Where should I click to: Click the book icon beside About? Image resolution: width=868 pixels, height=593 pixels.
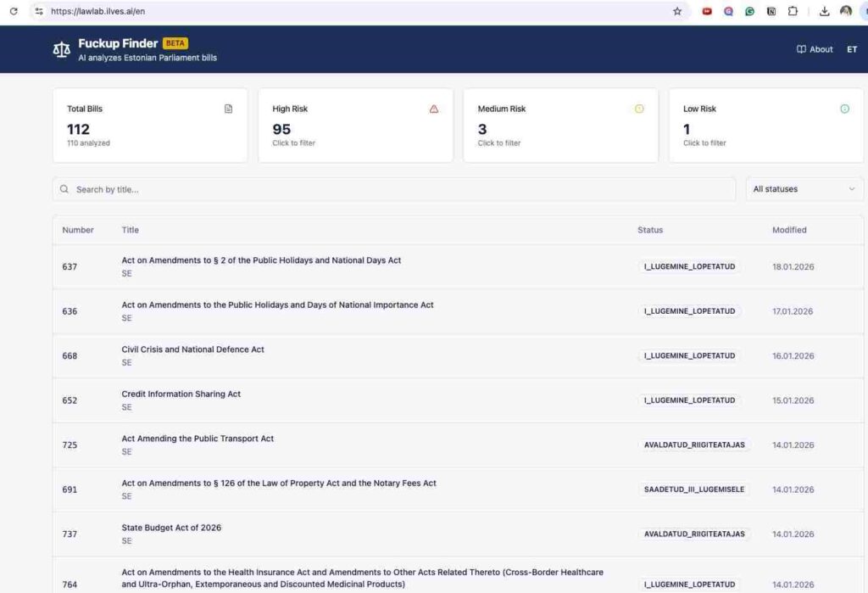(801, 49)
